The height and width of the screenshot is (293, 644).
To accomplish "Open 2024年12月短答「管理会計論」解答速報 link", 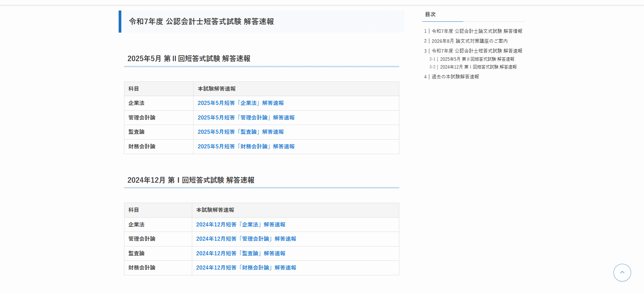I will pos(246,239).
